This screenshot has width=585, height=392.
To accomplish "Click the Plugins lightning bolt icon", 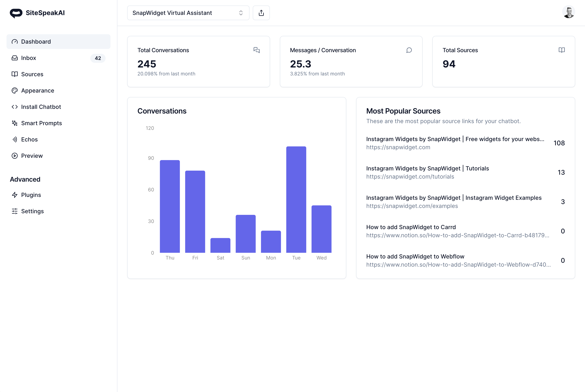I will click(14, 195).
